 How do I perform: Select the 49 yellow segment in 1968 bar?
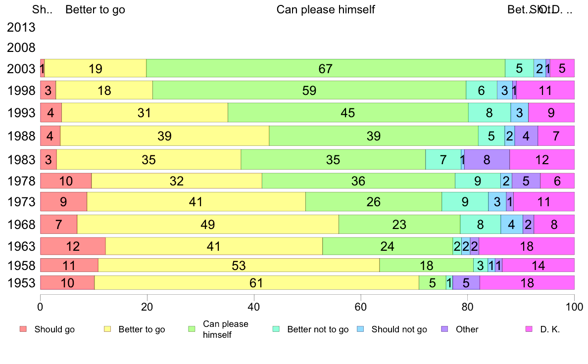(x=208, y=224)
